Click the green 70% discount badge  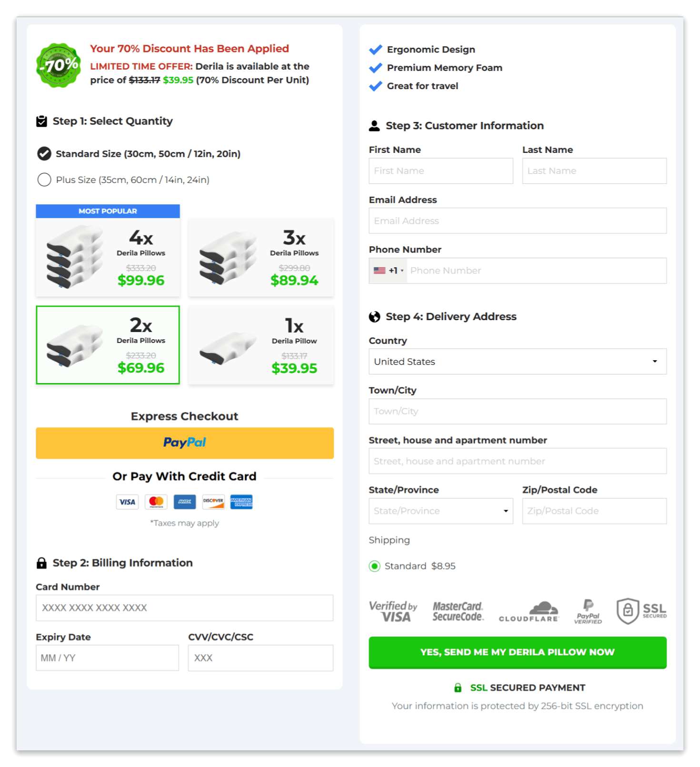59,65
